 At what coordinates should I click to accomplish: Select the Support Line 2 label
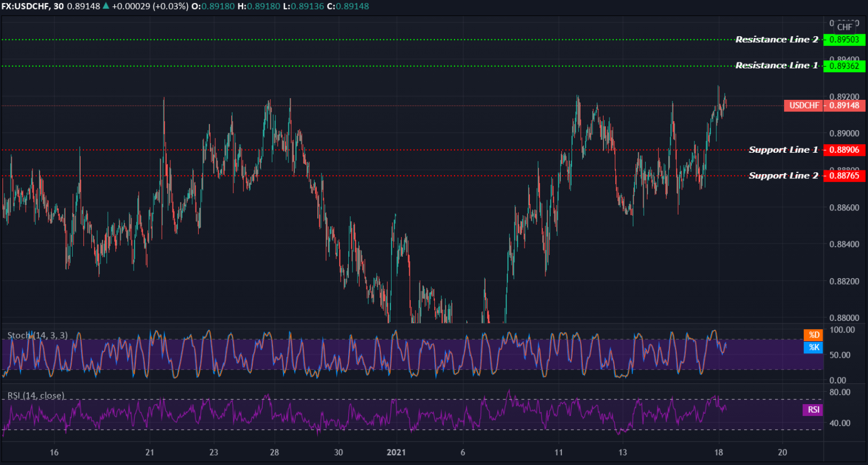(x=783, y=175)
